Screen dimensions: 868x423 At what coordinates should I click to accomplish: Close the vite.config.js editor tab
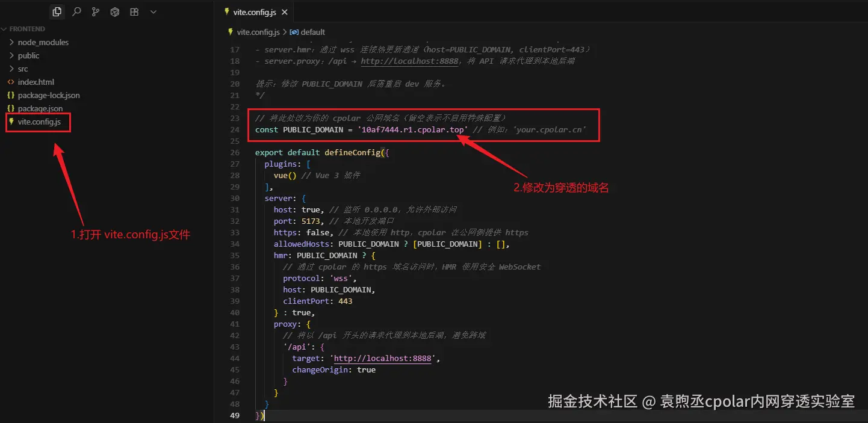click(x=285, y=12)
